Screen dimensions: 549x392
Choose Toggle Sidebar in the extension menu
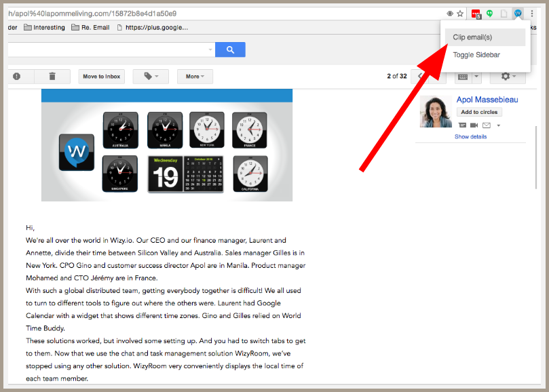pos(485,55)
